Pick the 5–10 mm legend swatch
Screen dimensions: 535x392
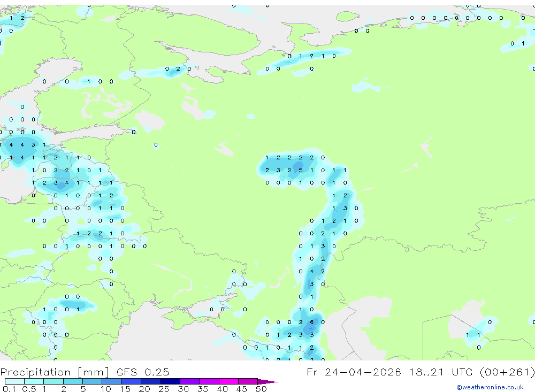(x=93, y=381)
